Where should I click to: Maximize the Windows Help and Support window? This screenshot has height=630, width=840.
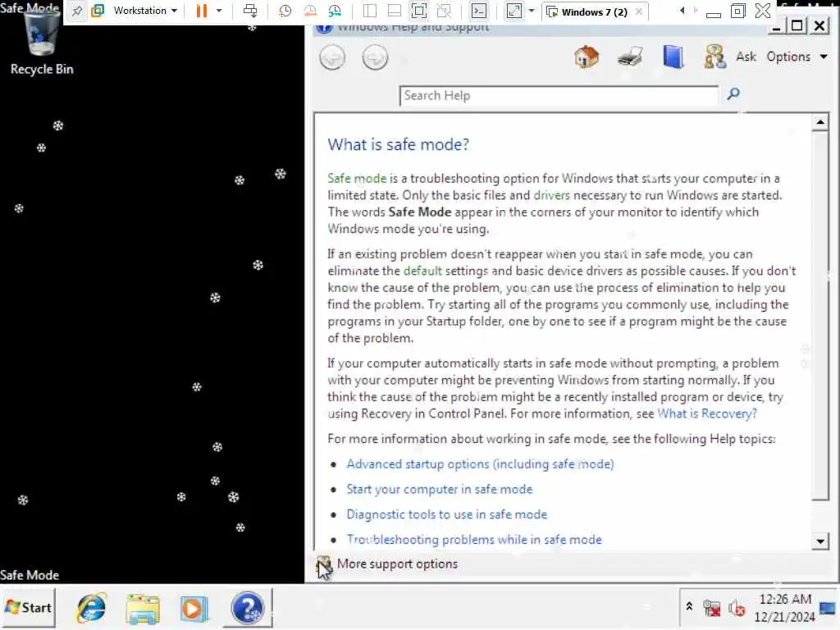pyautogui.click(x=797, y=25)
